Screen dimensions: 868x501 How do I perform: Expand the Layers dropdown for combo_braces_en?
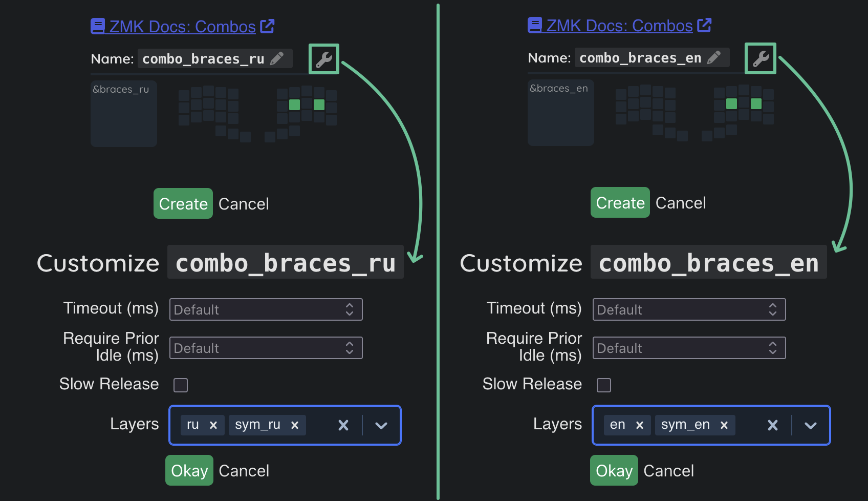click(x=811, y=425)
